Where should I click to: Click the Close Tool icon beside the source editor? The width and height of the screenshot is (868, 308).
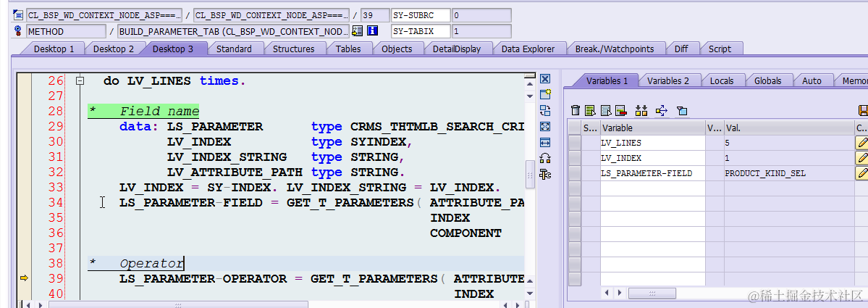tap(544, 79)
